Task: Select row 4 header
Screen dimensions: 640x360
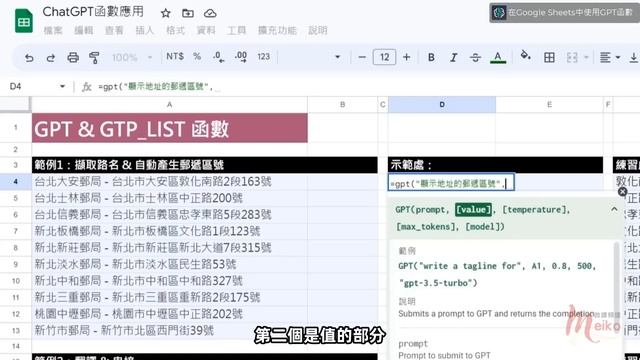Action: point(16,181)
